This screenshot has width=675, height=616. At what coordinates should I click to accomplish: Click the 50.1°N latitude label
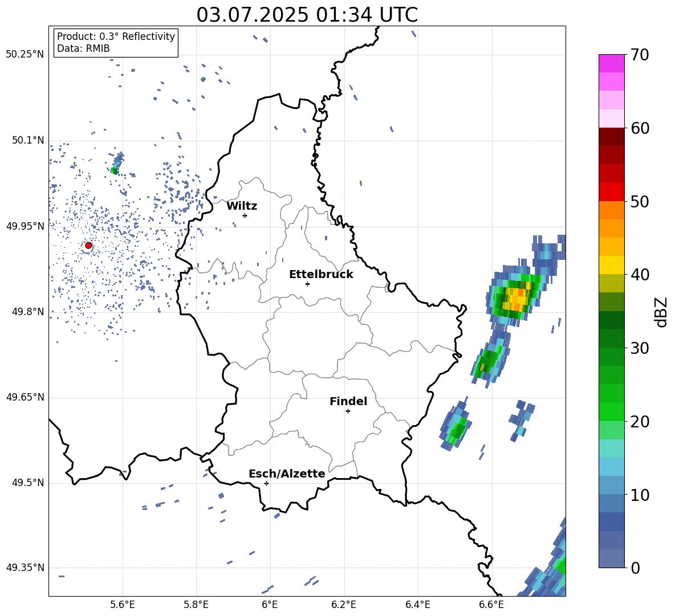click(27, 140)
